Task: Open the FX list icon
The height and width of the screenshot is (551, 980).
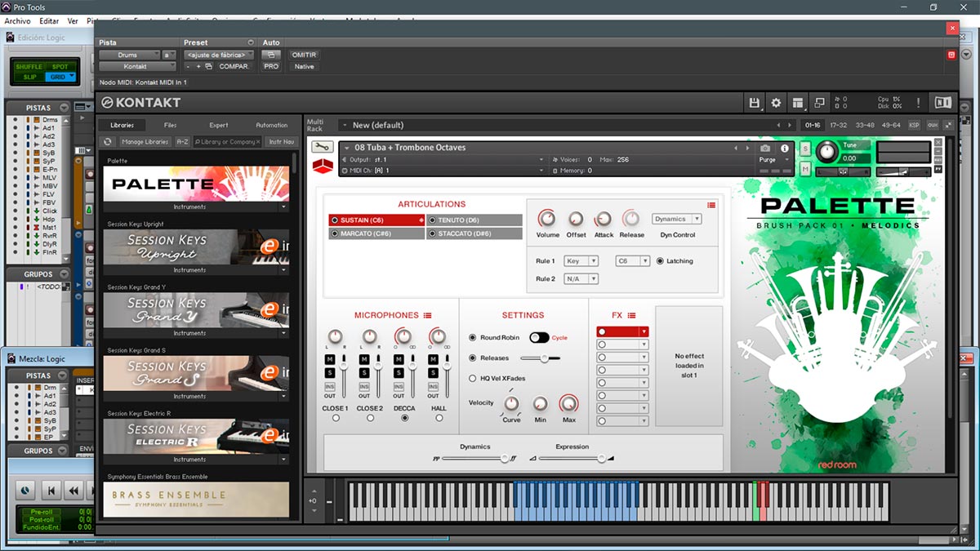Action: (x=631, y=315)
